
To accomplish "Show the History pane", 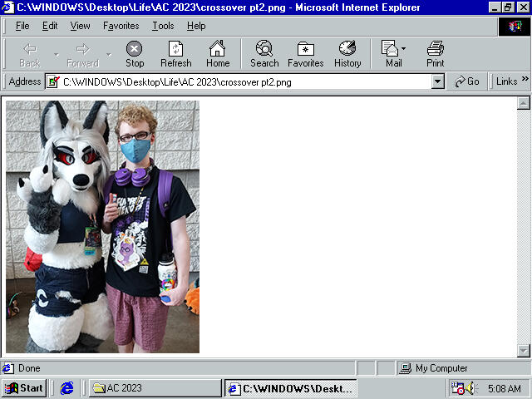I will (x=347, y=54).
